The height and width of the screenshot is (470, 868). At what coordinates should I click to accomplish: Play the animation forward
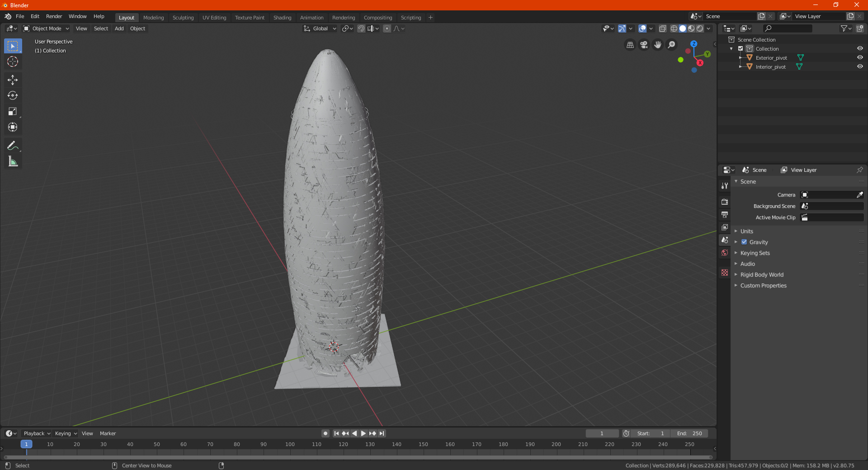363,433
